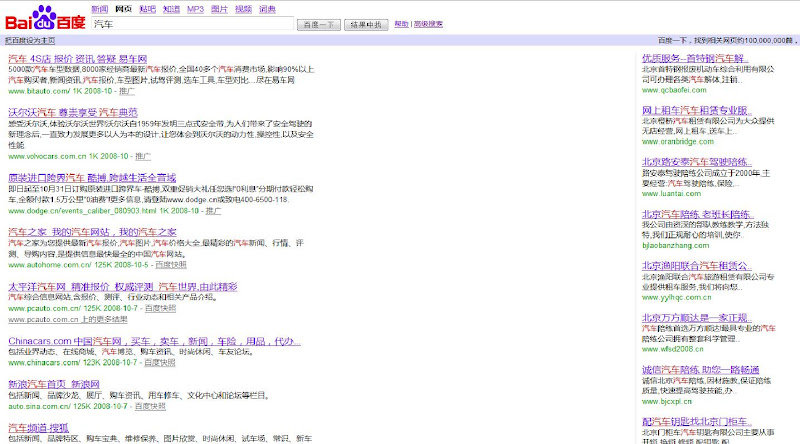800x444 pixels.
Task: Click 把百度设为主页 link
Action: [x=30, y=40]
